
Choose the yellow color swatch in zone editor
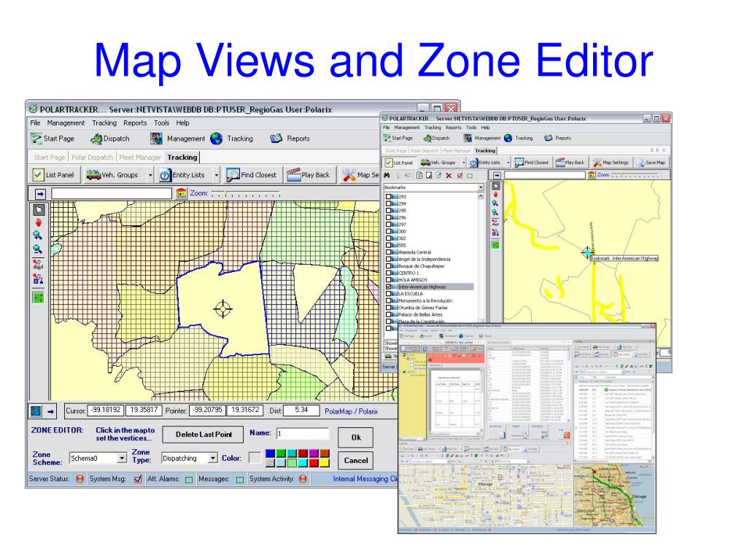[x=325, y=462]
